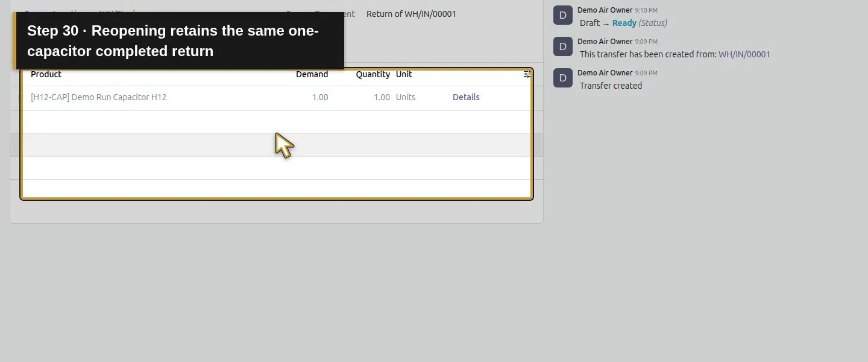Screen dimensions: 868x362
Task: Click the 'Transfer created' log message
Action: click(611, 86)
